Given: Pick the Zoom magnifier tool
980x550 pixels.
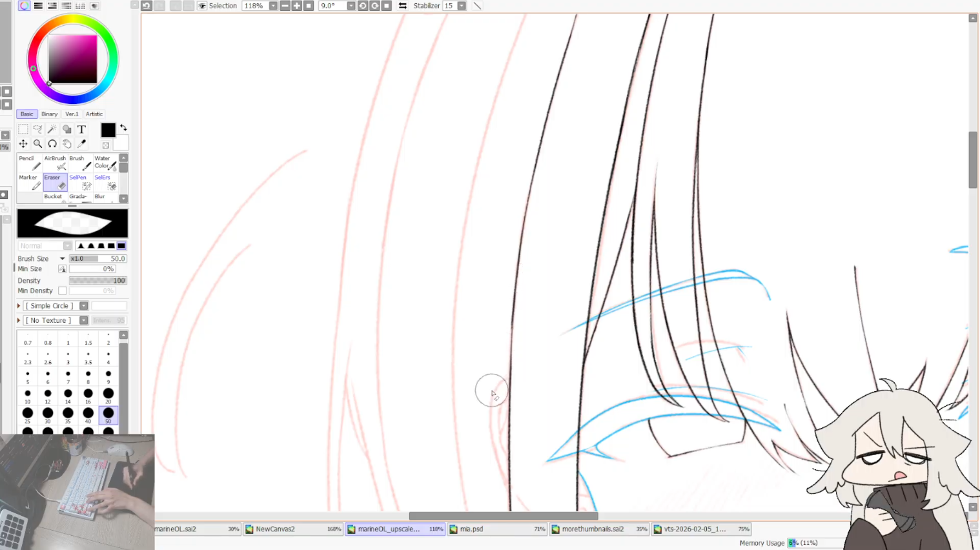Looking at the screenshot, I should (37, 144).
